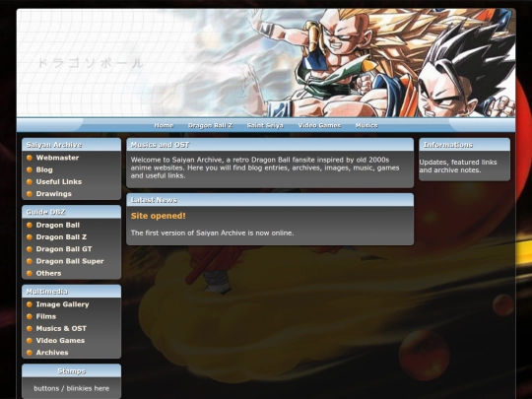This screenshot has height=399, width=532.
Task: Click the orange bullet next to Others
Action: [30, 274]
